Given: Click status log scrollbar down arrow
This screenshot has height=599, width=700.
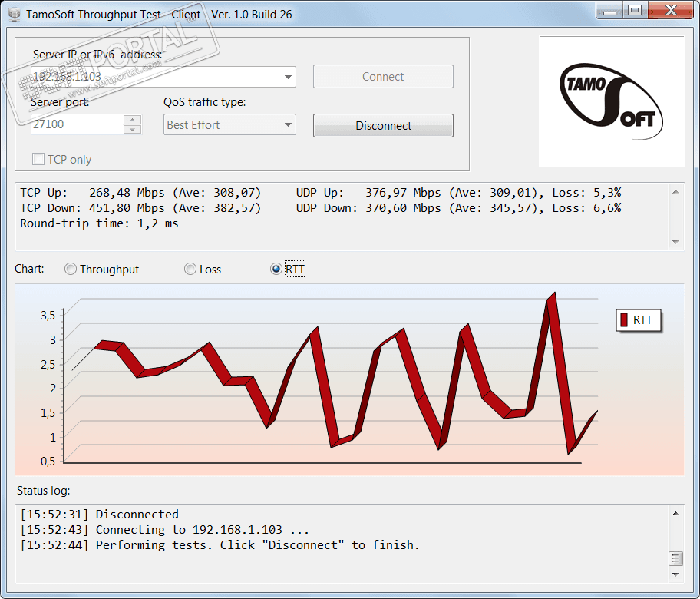Looking at the screenshot, I should [675, 575].
